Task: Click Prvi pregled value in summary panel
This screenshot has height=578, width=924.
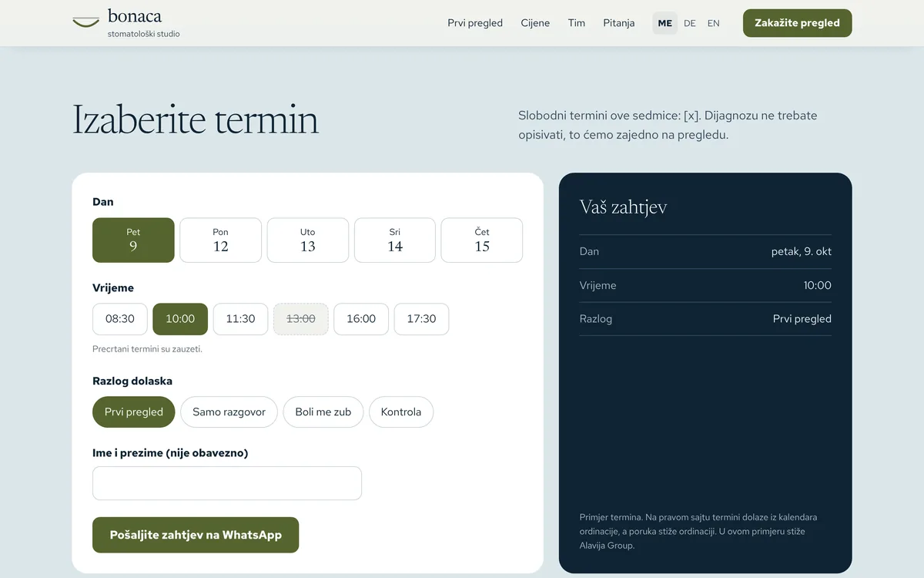Action: (x=802, y=319)
